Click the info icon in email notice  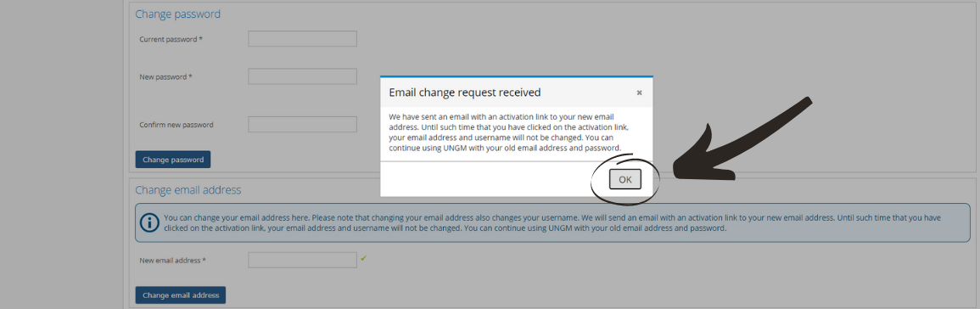point(149,222)
